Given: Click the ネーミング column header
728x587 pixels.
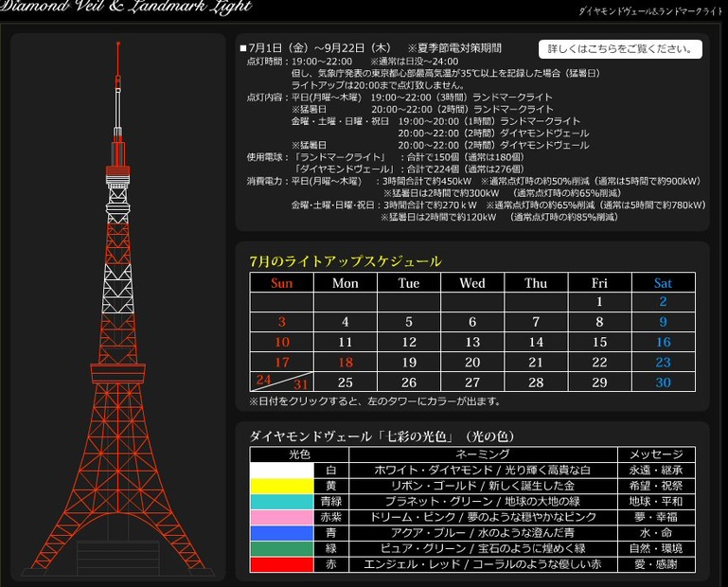Looking at the screenshot, I should click(483, 454).
